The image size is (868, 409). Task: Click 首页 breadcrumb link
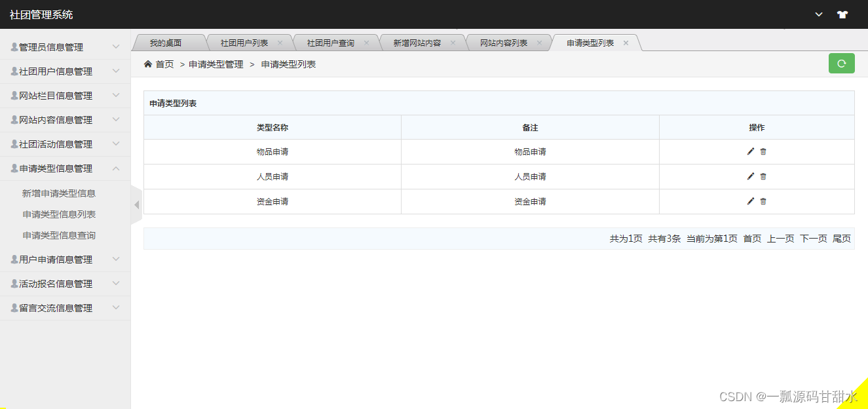[x=164, y=64]
